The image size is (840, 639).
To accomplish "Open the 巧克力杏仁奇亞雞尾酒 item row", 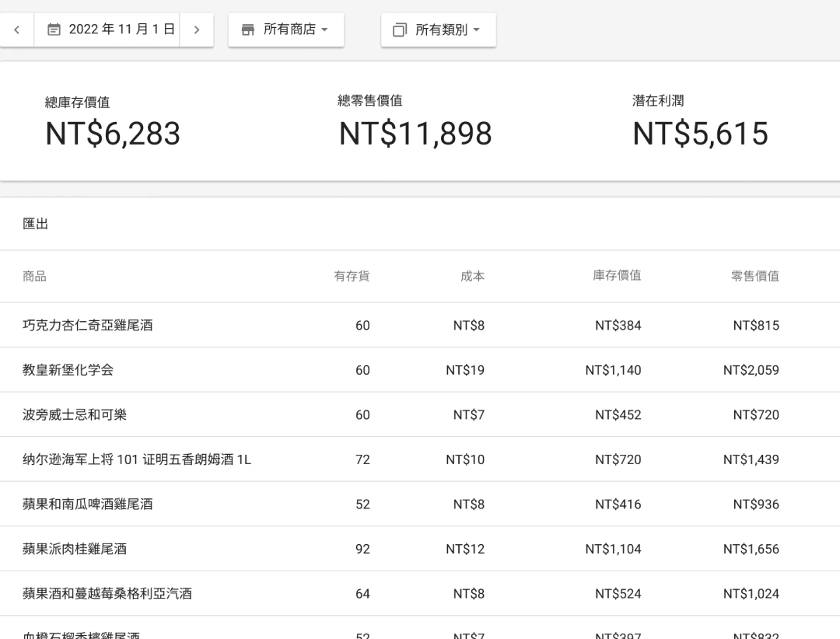I will coord(88,325).
